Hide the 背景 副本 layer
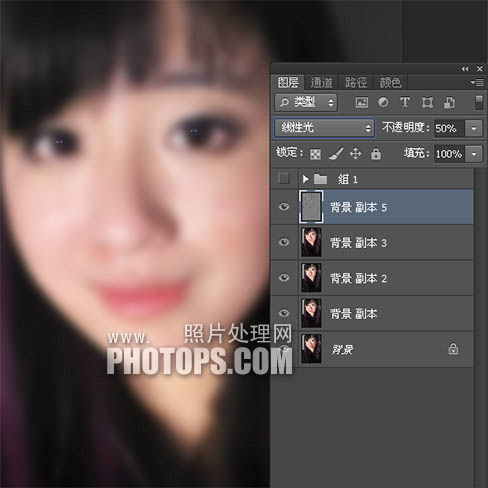 point(284,313)
